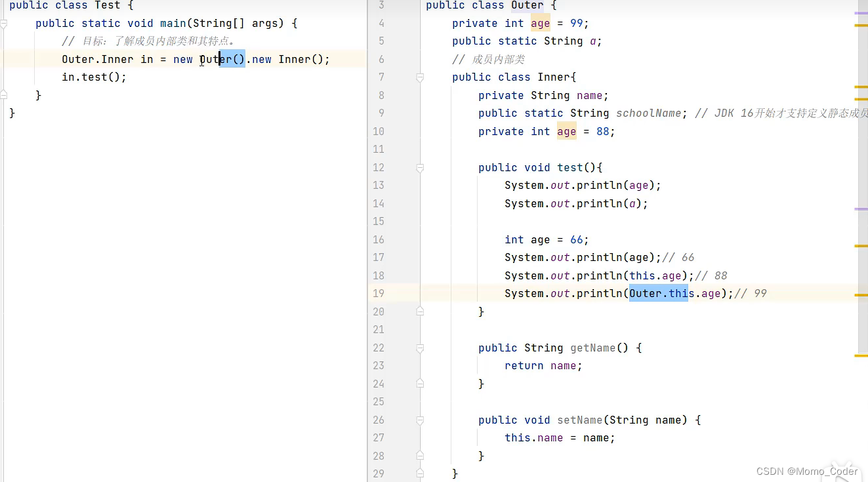
Task: Collapse the getName method fold arrow
Action: coord(419,348)
